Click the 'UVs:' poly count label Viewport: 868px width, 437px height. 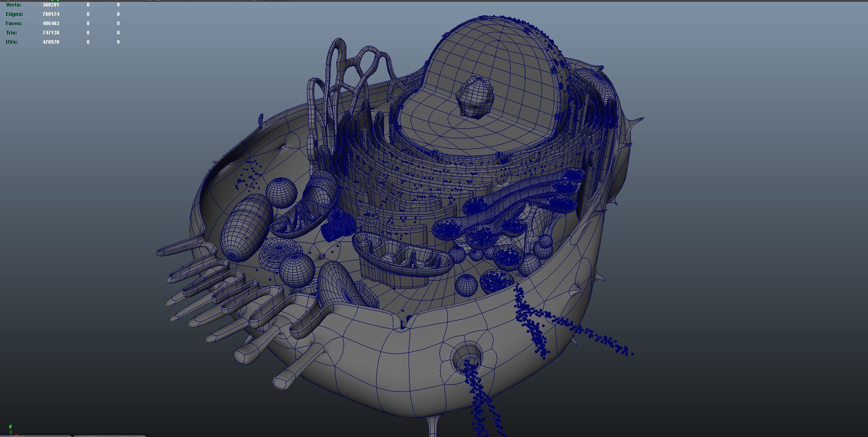[x=12, y=42]
